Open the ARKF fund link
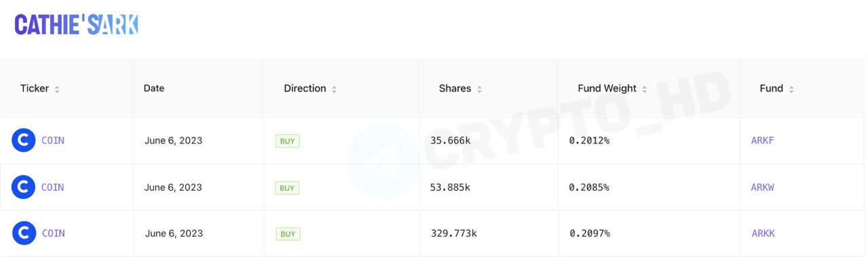The width and height of the screenshot is (868, 257). point(762,140)
